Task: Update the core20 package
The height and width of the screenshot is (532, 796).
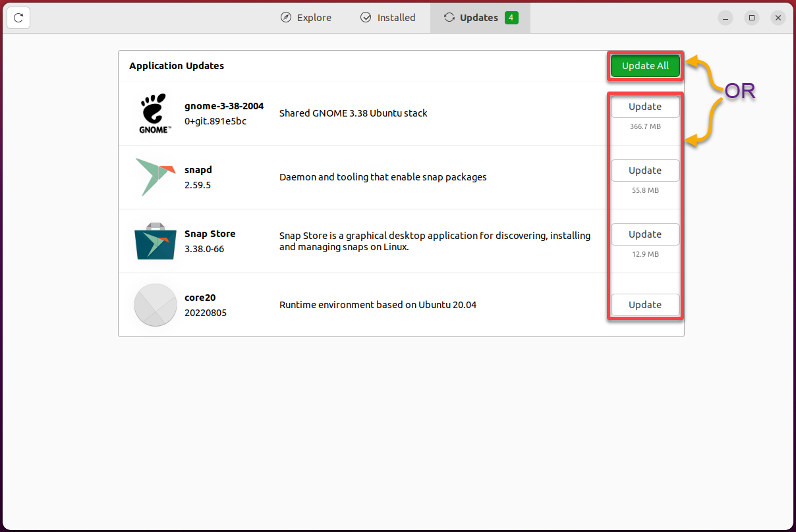Action: [x=645, y=305]
